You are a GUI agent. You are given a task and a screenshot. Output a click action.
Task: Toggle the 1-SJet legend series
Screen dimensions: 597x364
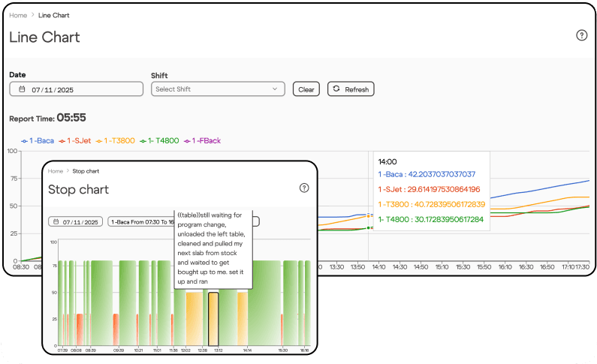[77, 140]
